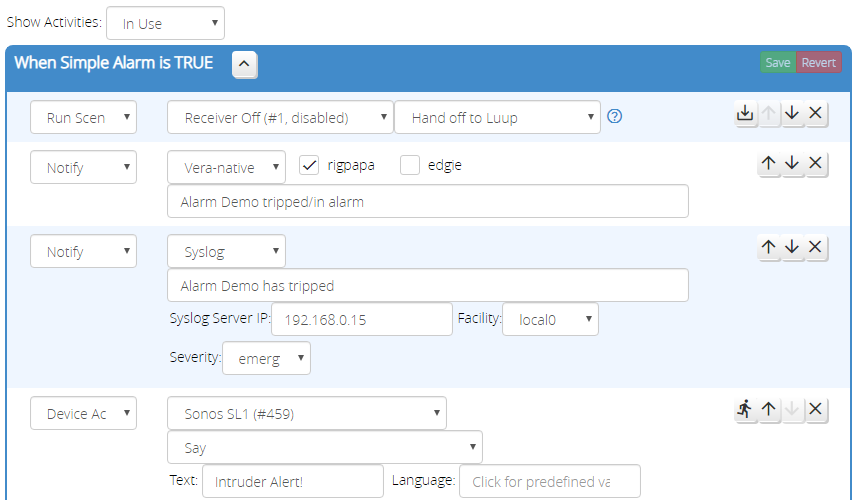Uncheck the rigpapa user checkbox
The image size is (856, 500).
(310, 166)
